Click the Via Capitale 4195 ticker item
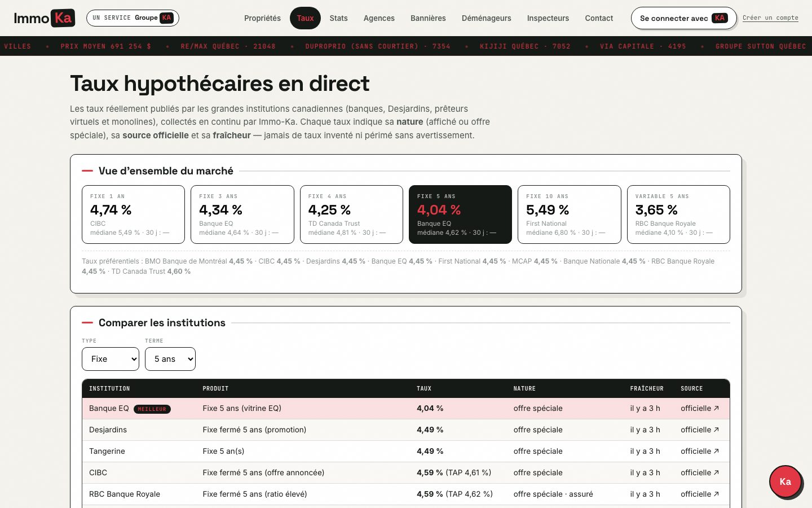The image size is (812, 508). click(643, 46)
